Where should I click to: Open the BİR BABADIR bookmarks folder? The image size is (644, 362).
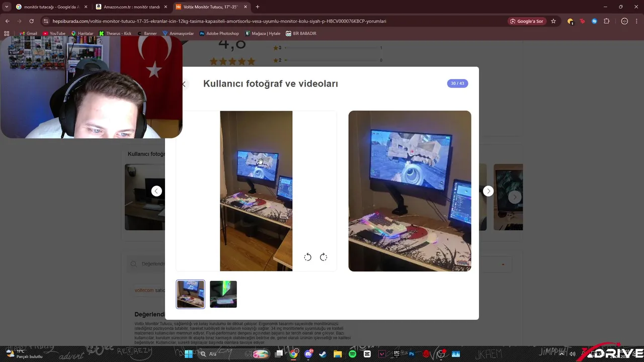[301, 34]
